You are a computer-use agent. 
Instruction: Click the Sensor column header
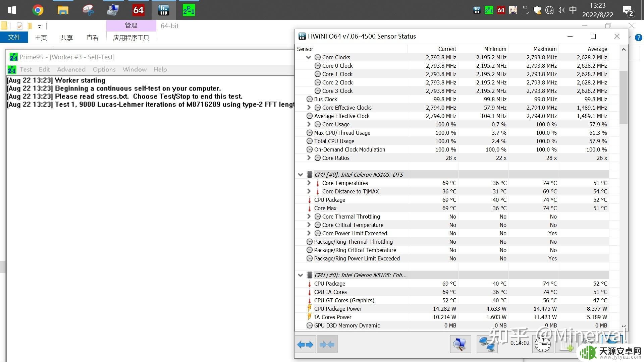[351, 49]
